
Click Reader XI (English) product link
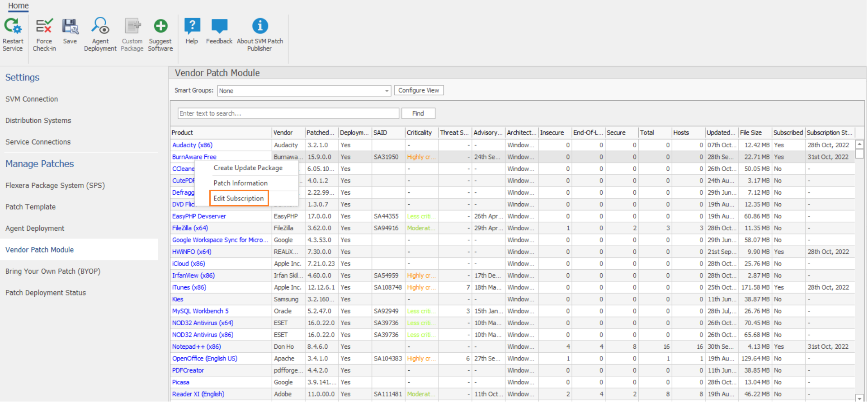198,394
